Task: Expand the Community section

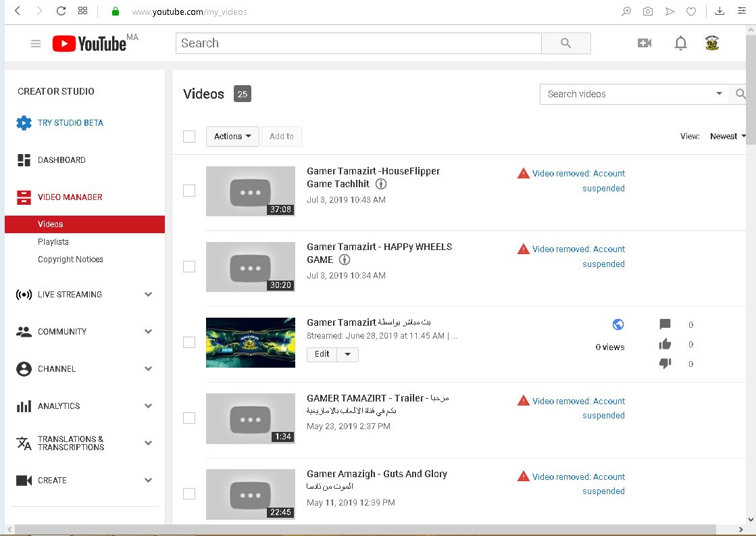Action: (x=149, y=331)
